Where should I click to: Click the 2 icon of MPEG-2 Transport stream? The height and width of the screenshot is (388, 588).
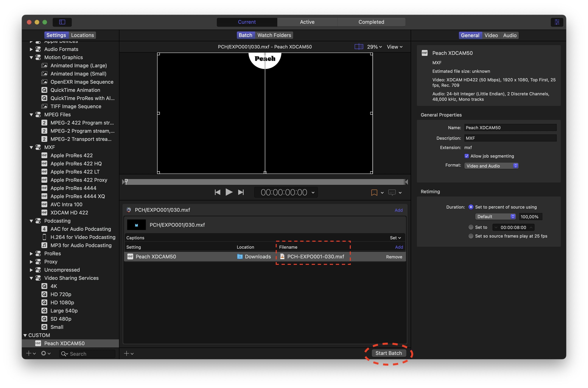tap(44, 139)
